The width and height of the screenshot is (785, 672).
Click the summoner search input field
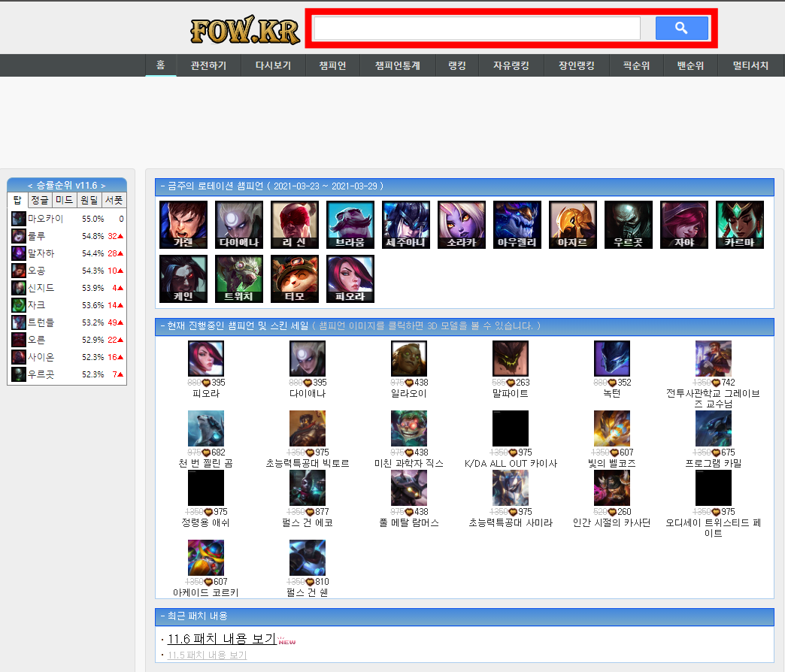(x=477, y=28)
